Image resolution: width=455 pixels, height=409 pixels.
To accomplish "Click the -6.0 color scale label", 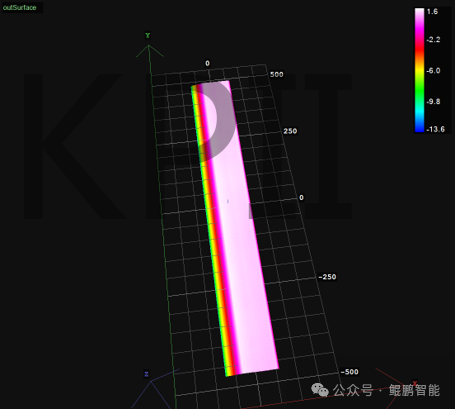I will coord(433,71).
